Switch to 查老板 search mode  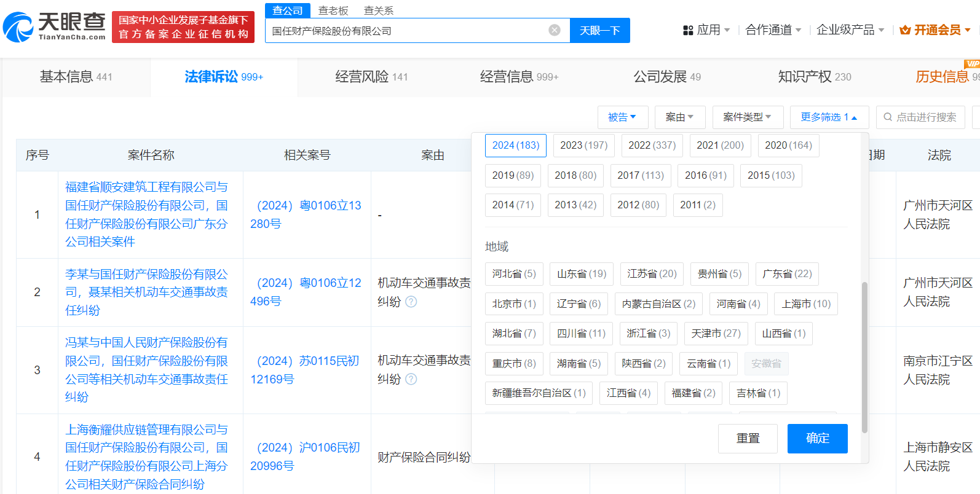333,10
